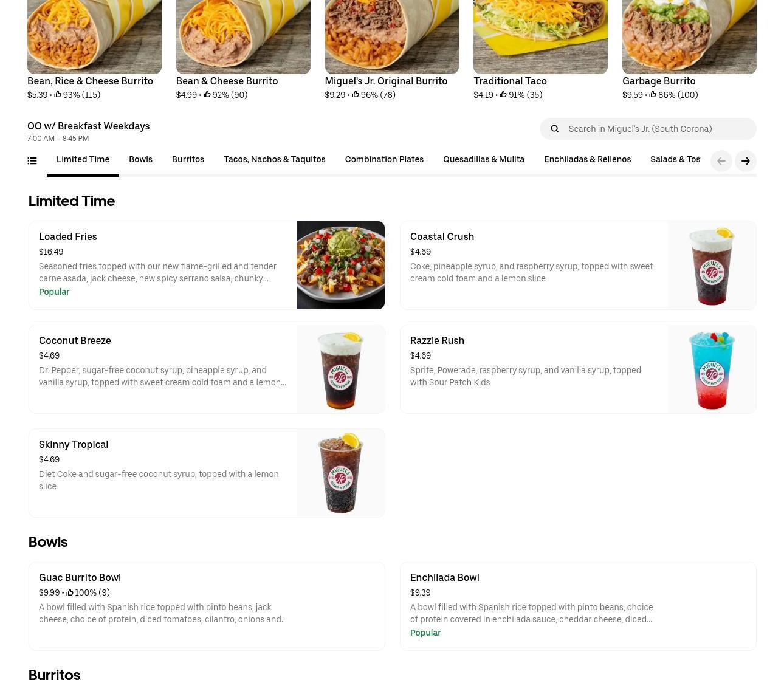This screenshot has height=680, width=784.
Task: Select the Enchilada Bowl item
Action: pos(578,606)
